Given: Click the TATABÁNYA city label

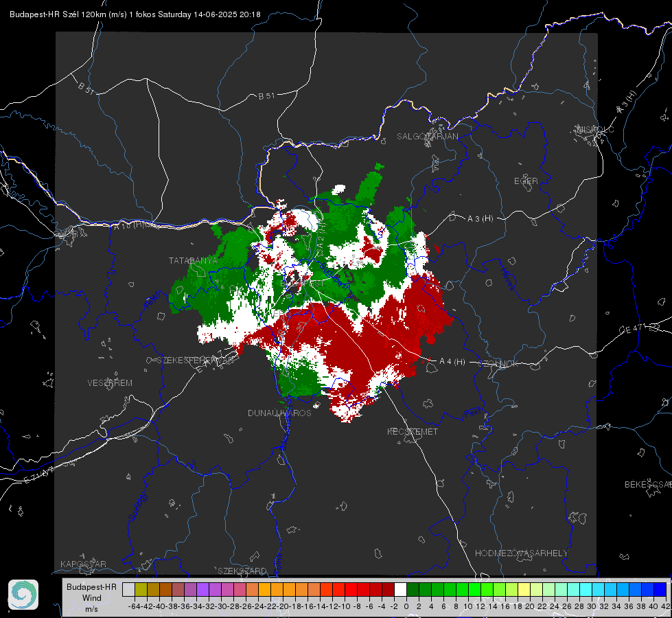Looking at the screenshot, I should [193, 260].
